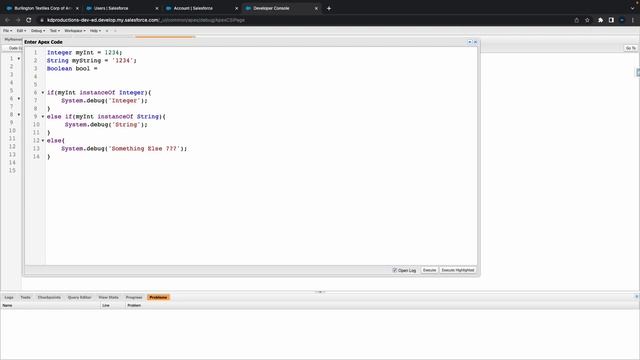Image resolution: width=640 pixels, height=360 pixels.
Task: Switch to the Tests tab
Action: (x=25, y=297)
